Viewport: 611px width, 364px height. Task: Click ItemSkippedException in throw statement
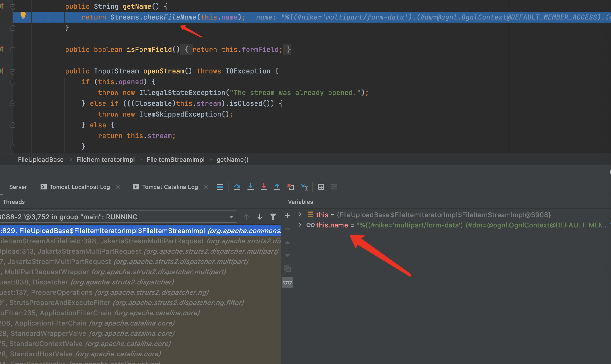pyautogui.click(x=180, y=114)
